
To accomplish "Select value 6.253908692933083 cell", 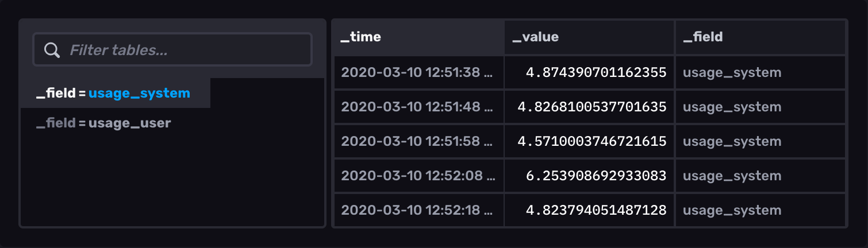I will click(596, 176).
